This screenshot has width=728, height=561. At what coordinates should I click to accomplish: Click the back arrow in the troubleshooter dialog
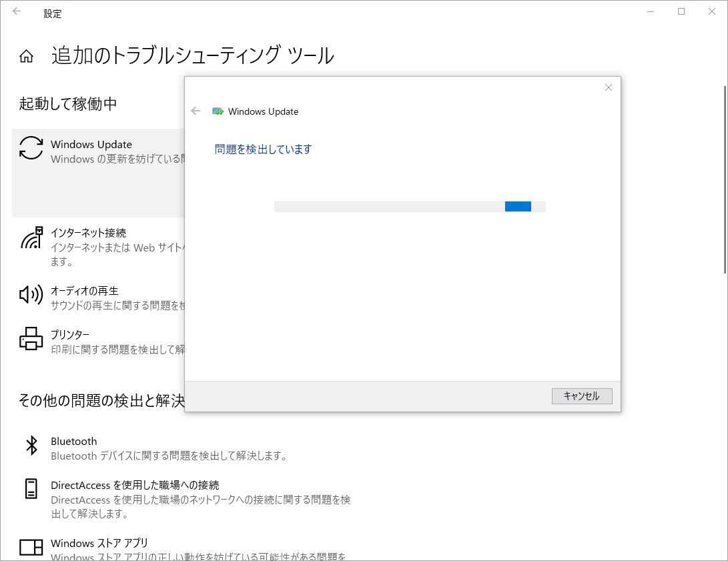pos(196,111)
